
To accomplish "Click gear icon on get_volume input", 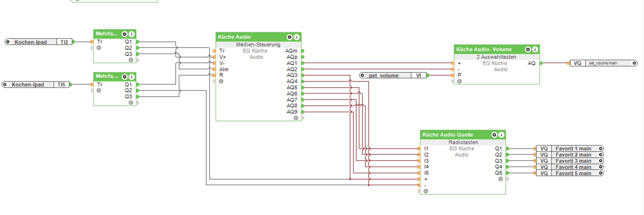I will 362,75.
